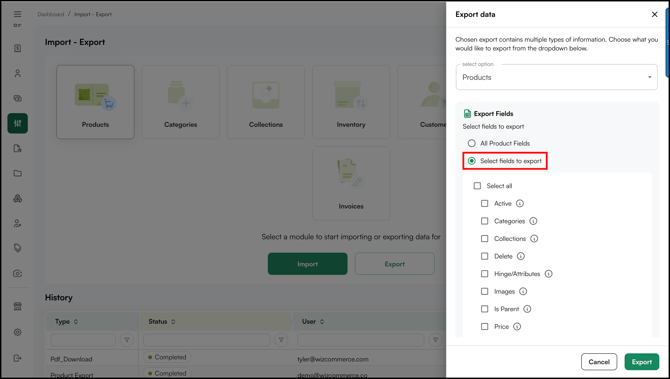Select the Collections module card
Screen dimensions: 670x379
(x=266, y=102)
